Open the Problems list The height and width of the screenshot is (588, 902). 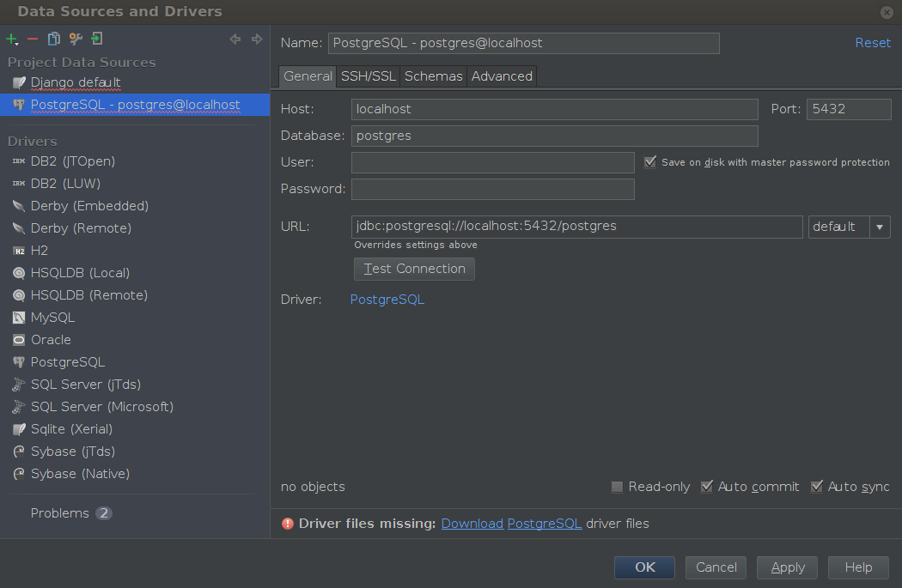(71, 513)
